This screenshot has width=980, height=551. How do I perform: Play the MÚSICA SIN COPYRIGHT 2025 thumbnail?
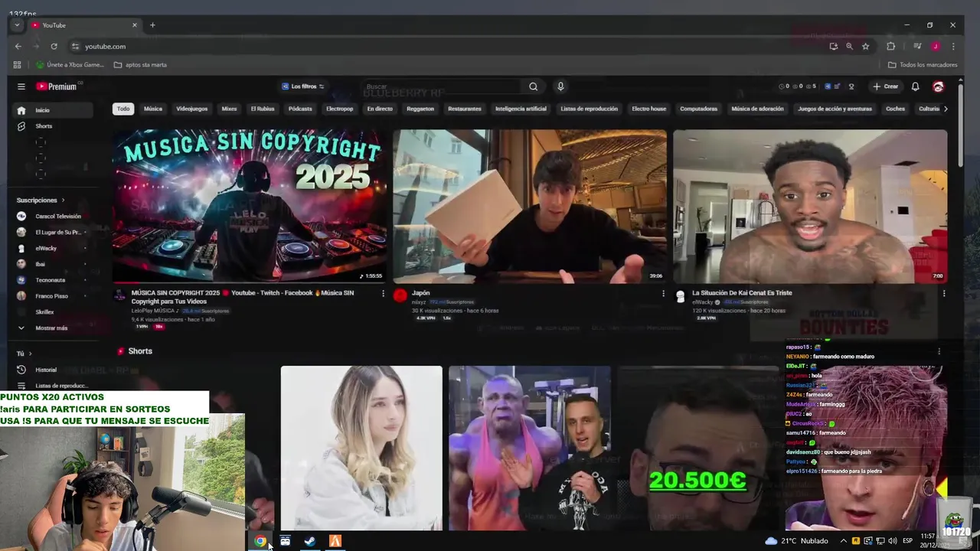coord(249,207)
